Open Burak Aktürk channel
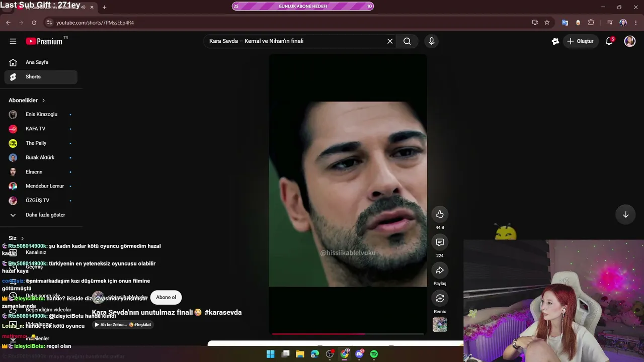Screen dimensions: 644x362 pos(41,157)
